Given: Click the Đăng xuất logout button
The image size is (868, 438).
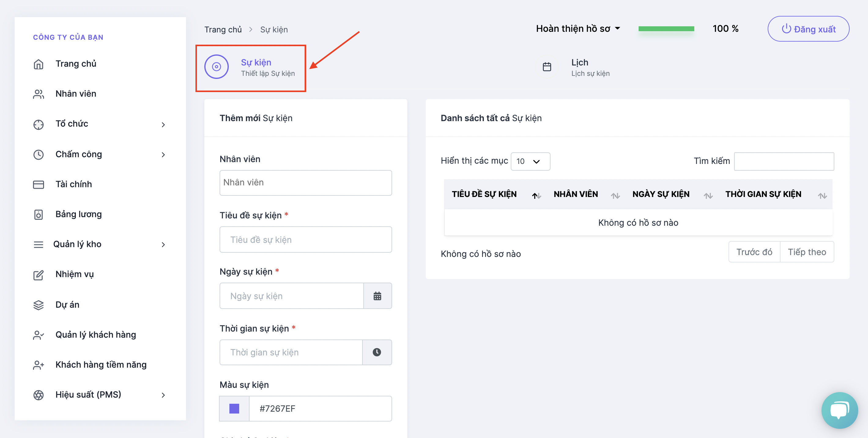Looking at the screenshot, I should point(808,29).
